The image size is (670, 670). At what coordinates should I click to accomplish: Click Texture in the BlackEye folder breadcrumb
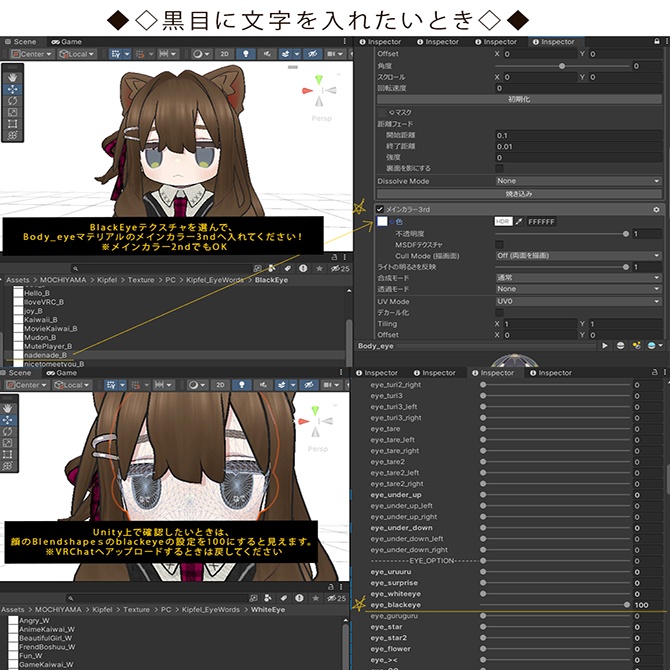coord(141,280)
